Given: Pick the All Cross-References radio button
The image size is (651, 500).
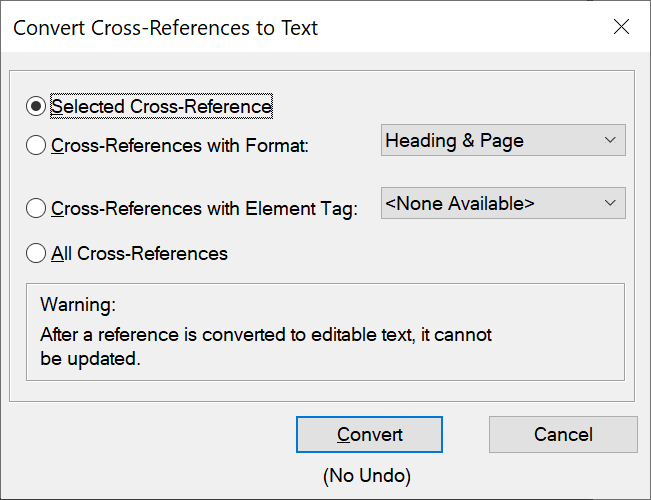Looking at the screenshot, I should (37, 254).
